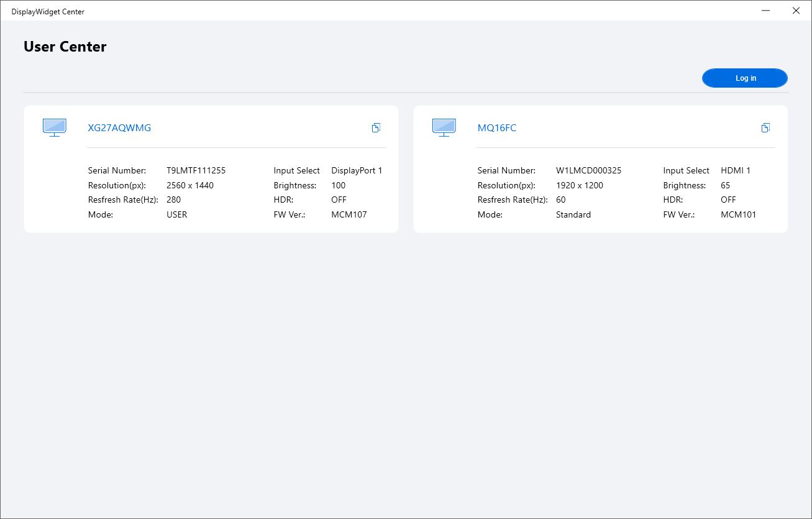Open the MQ16FC monitor name link

(497, 128)
